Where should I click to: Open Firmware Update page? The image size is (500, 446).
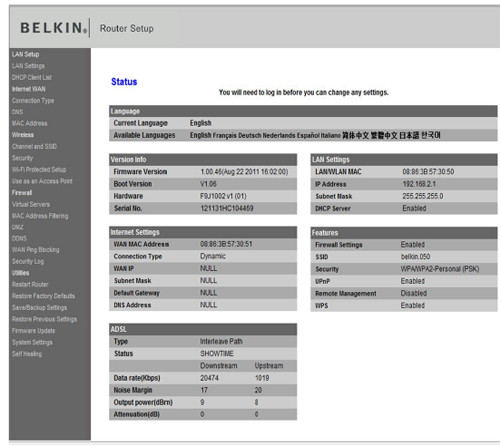click(x=33, y=331)
